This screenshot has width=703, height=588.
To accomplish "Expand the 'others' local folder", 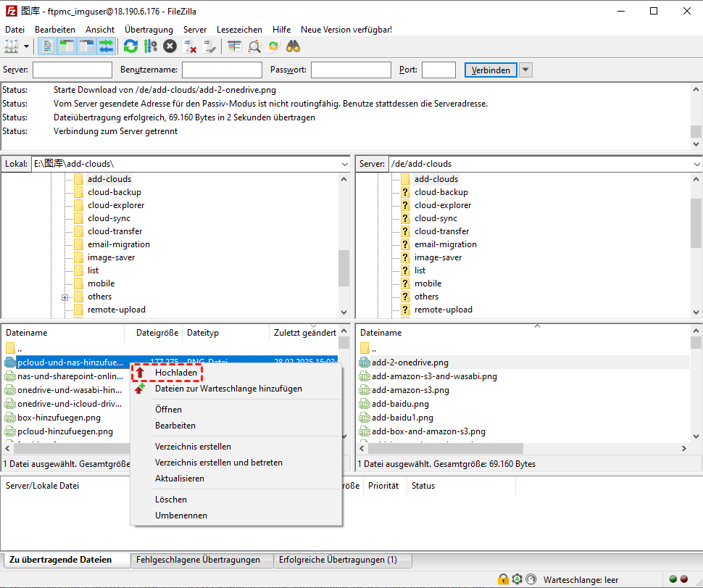I will click(65, 297).
